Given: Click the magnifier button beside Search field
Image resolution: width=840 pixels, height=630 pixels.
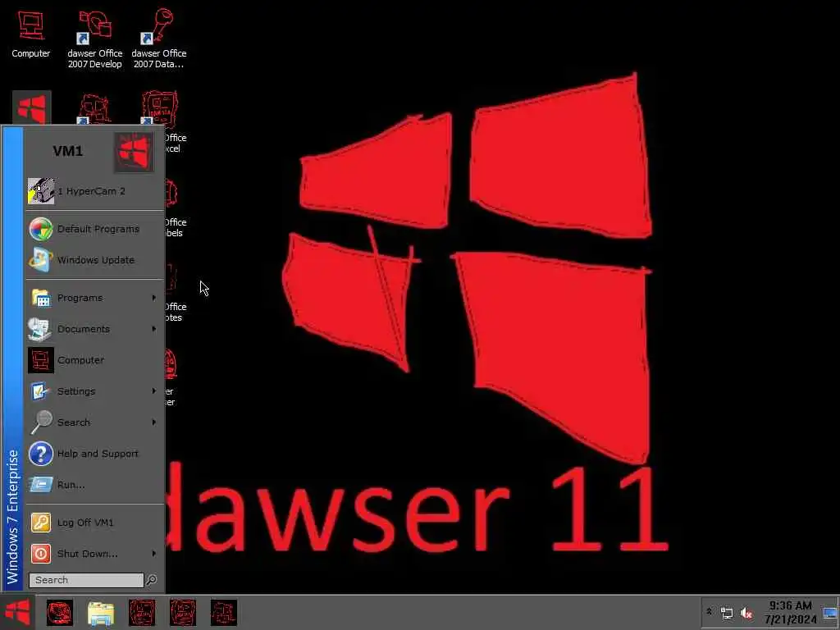Looking at the screenshot, I should coord(152,580).
